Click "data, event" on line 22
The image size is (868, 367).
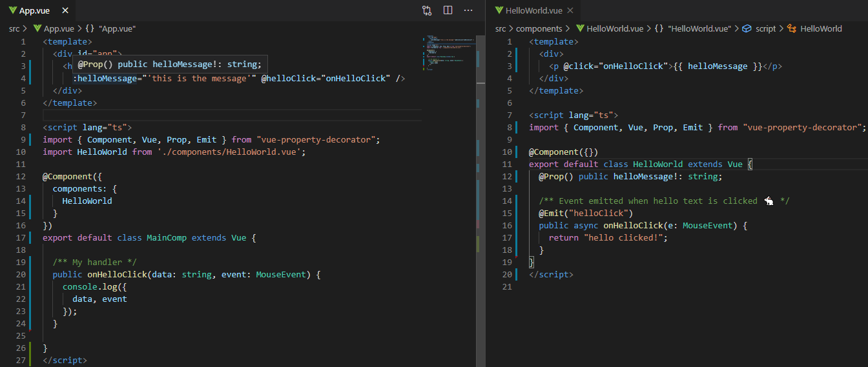[x=99, y=299]
